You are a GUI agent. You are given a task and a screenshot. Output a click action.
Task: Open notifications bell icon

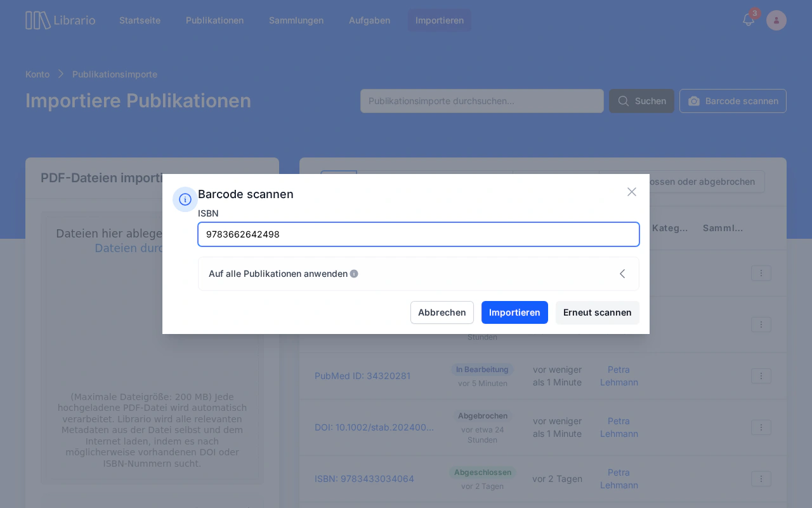[x=749, y=20]
